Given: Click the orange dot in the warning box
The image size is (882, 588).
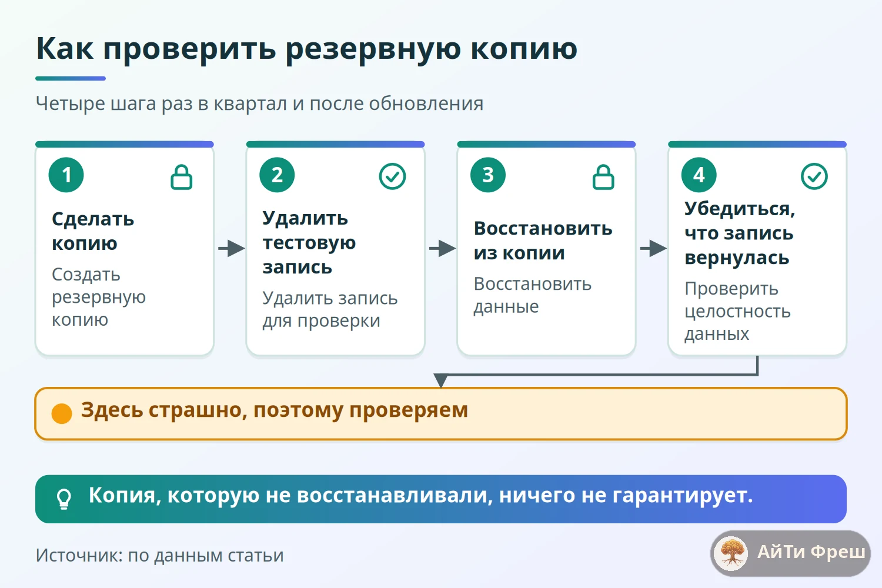Looking at the screenshot, I should 62,413.
